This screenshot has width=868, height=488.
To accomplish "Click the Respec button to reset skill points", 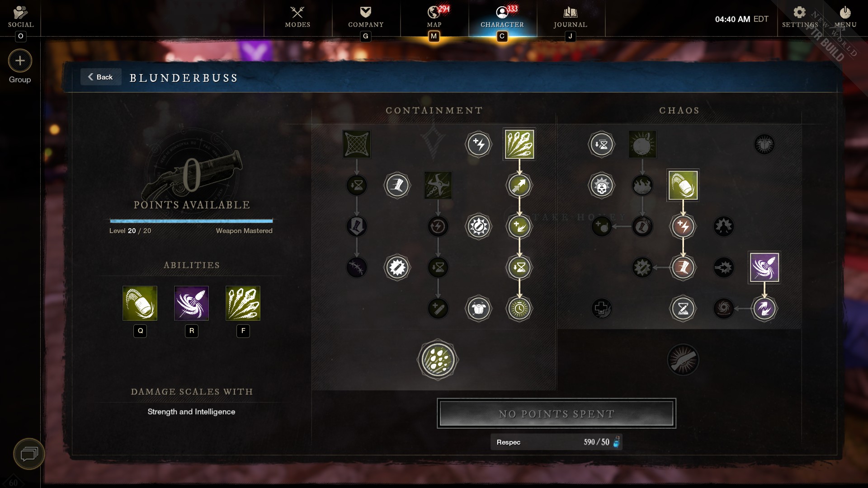I will coord(556,441).
